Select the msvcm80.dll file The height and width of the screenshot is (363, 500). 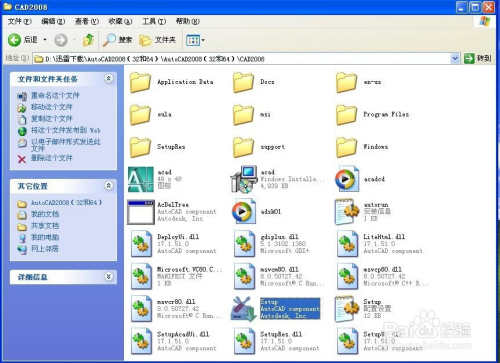[x=279, y=276]
